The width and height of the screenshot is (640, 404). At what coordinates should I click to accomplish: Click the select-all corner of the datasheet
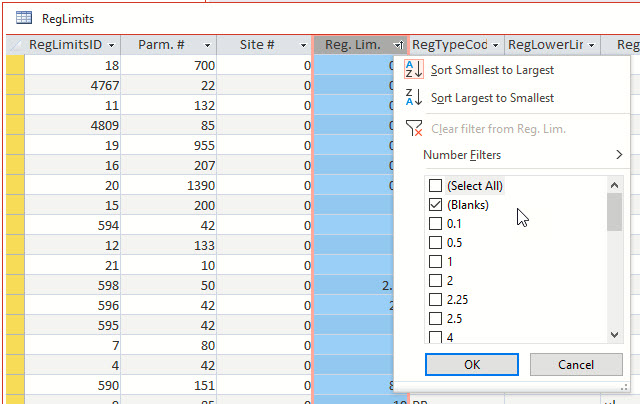click(15, 45)
